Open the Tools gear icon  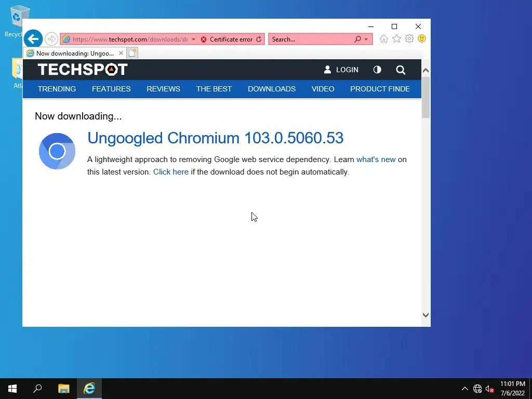409,38
